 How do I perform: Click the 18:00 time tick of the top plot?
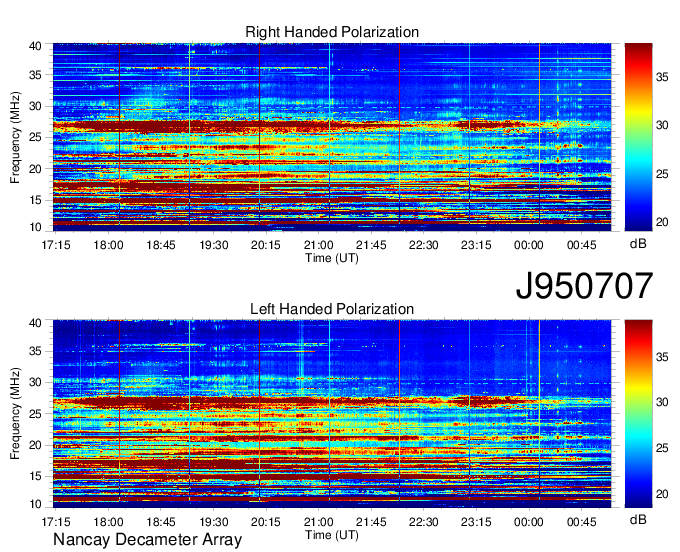(108, 245)
